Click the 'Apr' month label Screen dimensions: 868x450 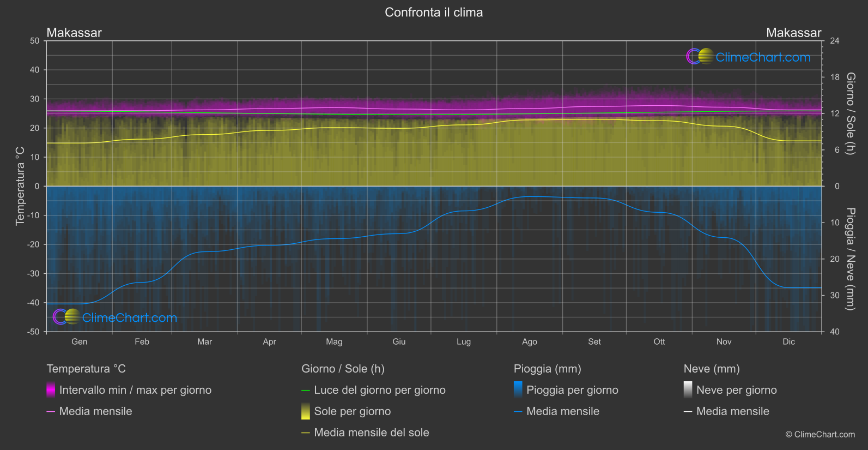tap(269, 341)
